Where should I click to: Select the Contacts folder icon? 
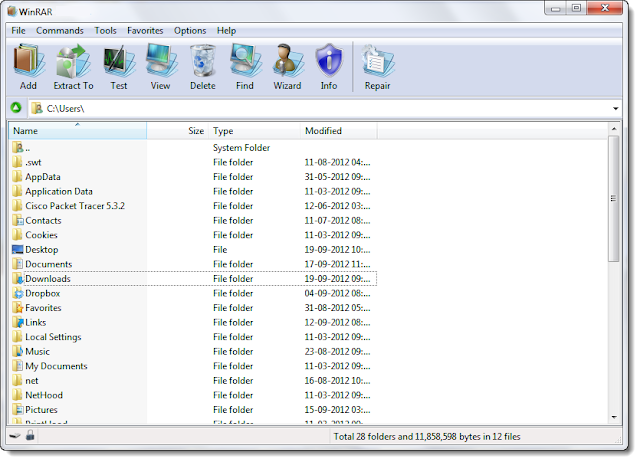point(18,220)
